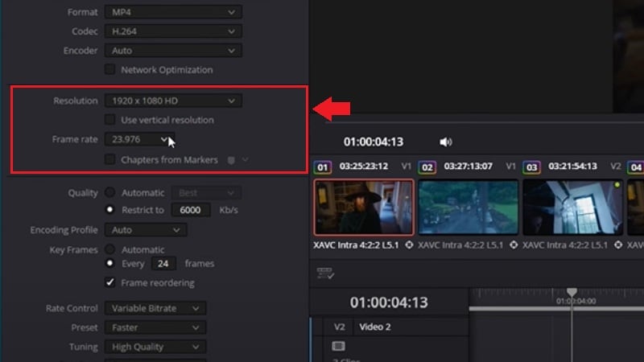644x362 pixels.
Task: Click the Video 2 track name
Action: [375, 327]
